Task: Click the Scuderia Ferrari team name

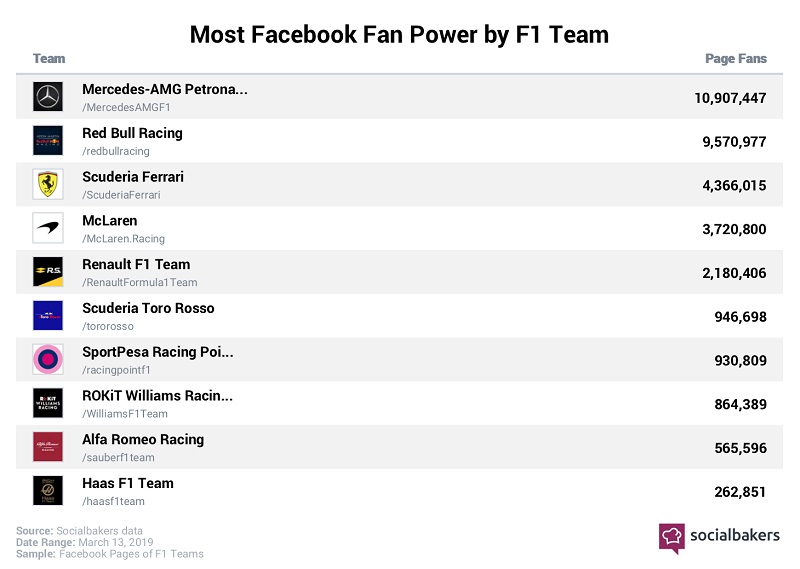Action: 133,177
